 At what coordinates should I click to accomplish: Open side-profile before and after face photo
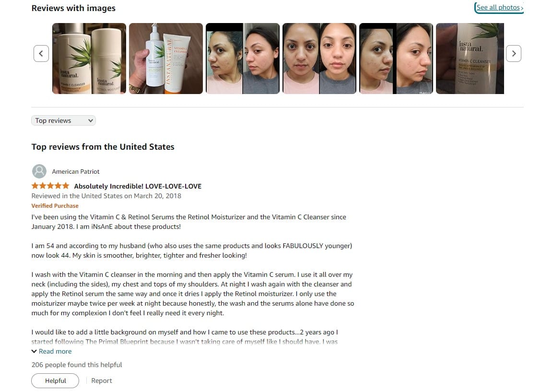(243, 59)
